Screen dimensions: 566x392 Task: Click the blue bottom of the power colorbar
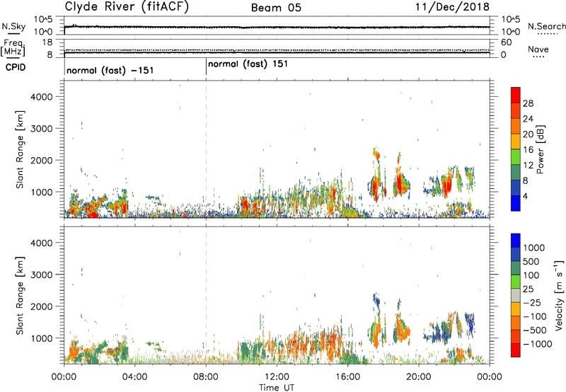click(x=516, y=204)
